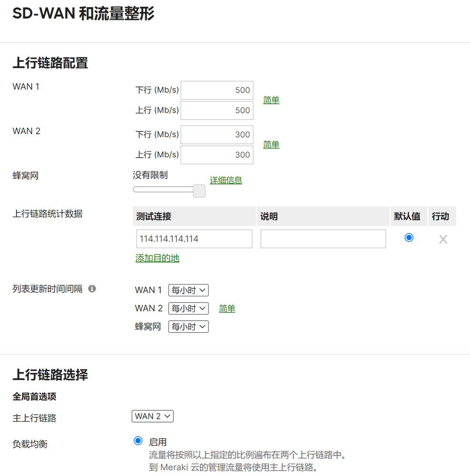470x476 pixels.
Task: Click the 上行链路选择 section heading
Action: [50, 375]
